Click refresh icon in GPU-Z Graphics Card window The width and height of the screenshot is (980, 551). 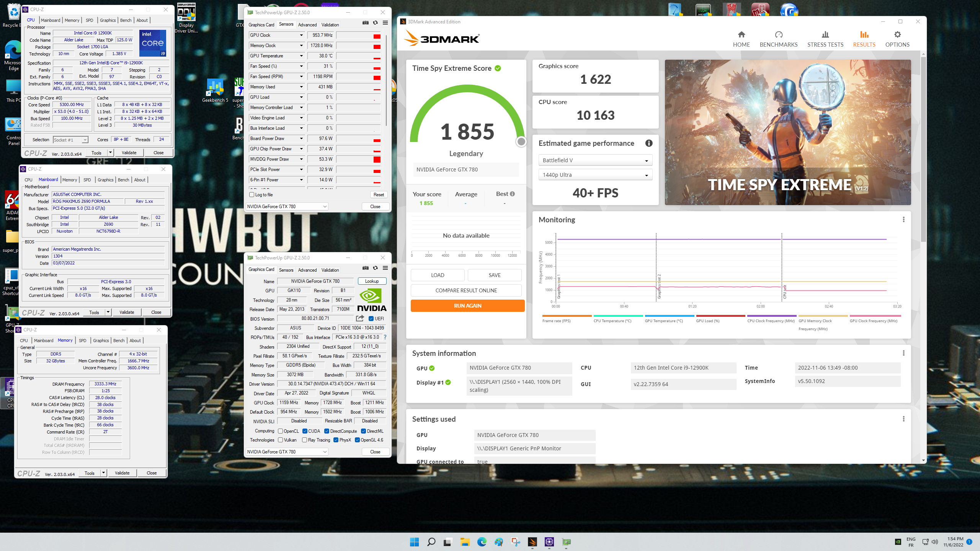click(x=375, y=268)
